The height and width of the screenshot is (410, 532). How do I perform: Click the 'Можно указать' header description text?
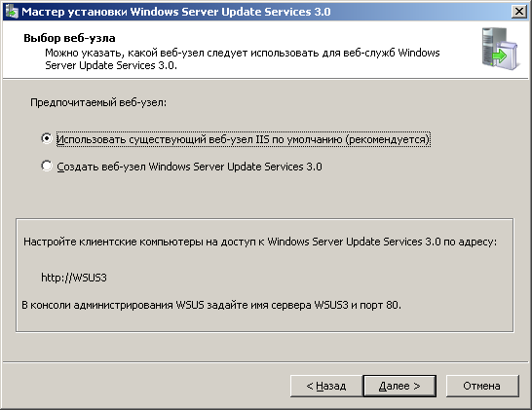[x=243, y=53]
